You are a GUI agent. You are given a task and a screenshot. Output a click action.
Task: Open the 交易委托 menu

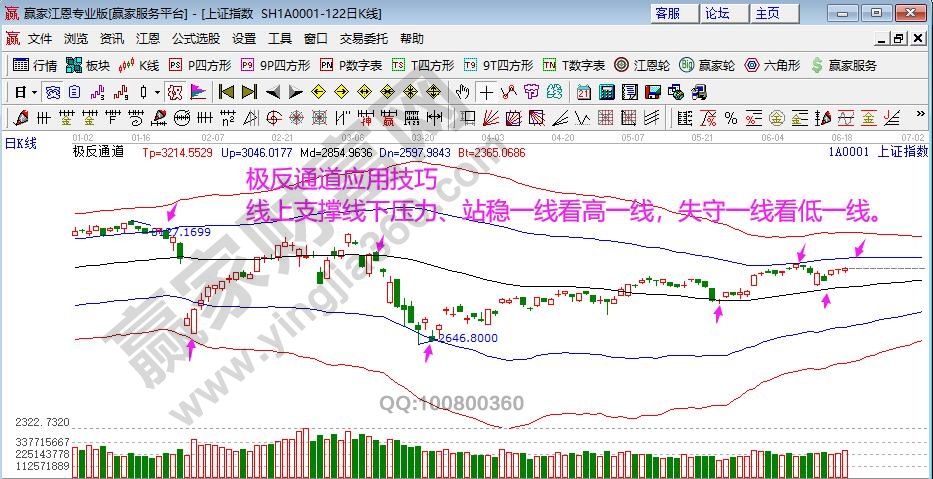click(363, 38)
